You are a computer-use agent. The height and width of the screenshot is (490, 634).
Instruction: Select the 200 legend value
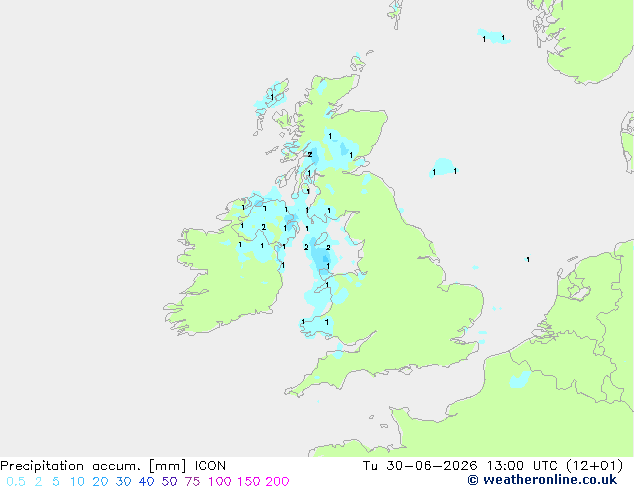point(277,482)
